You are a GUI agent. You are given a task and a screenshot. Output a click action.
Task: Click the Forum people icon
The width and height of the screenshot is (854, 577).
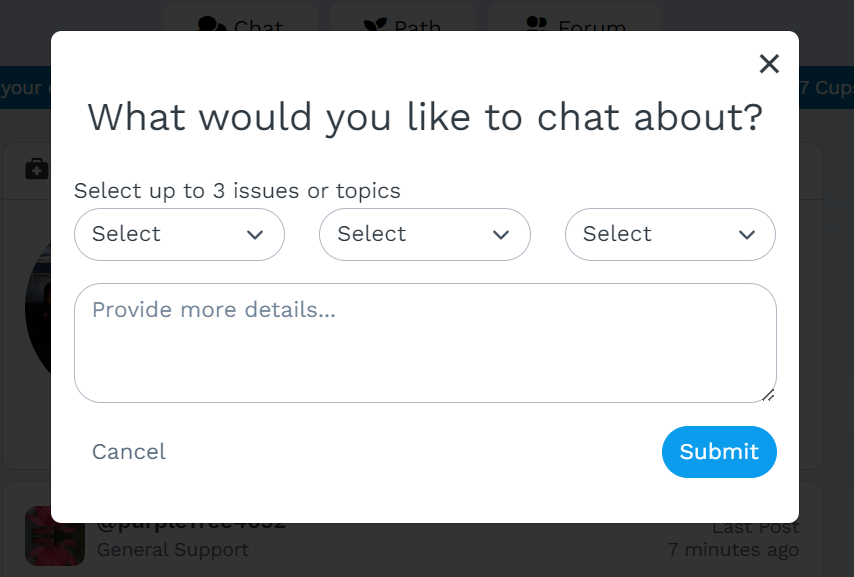537,23
